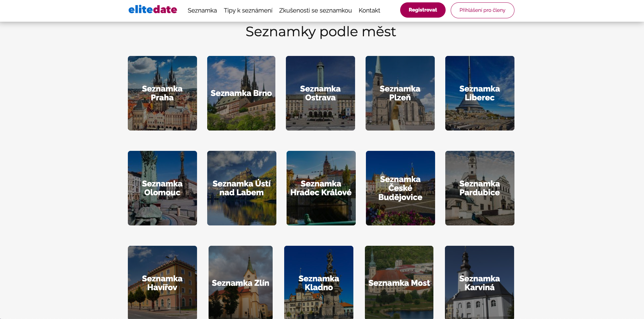The image size is (644, 319).
Task: Open the Seznamka Brno tile
Action: tap(241, 93)
